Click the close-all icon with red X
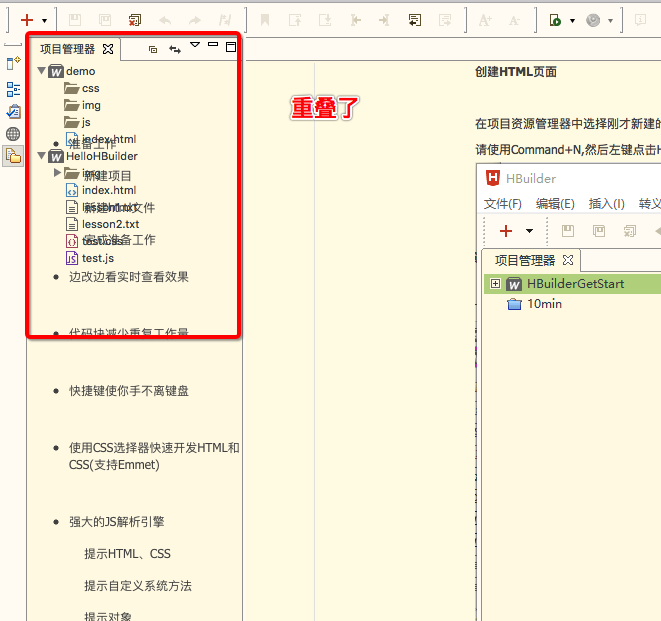 pyautogui.click(x=135, y=20)
